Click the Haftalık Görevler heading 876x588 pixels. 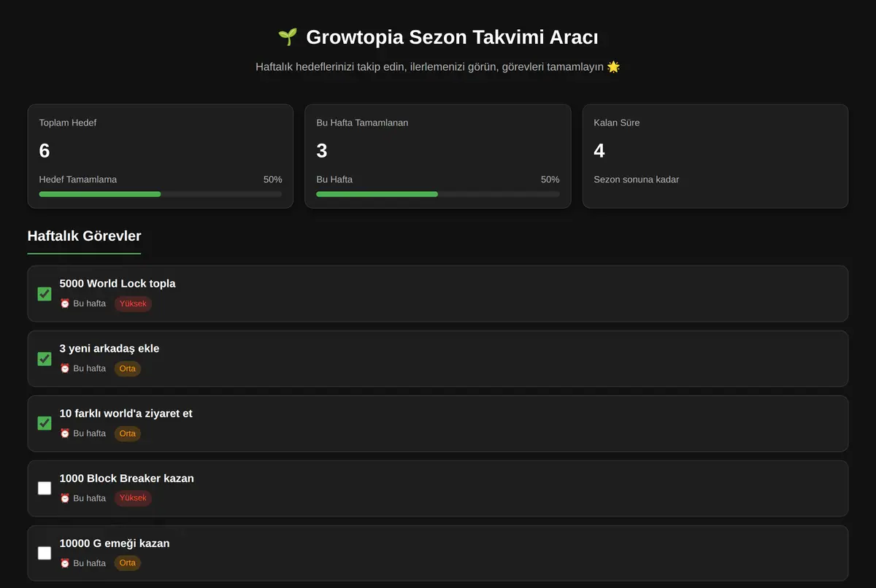click(x=84, y=236)
